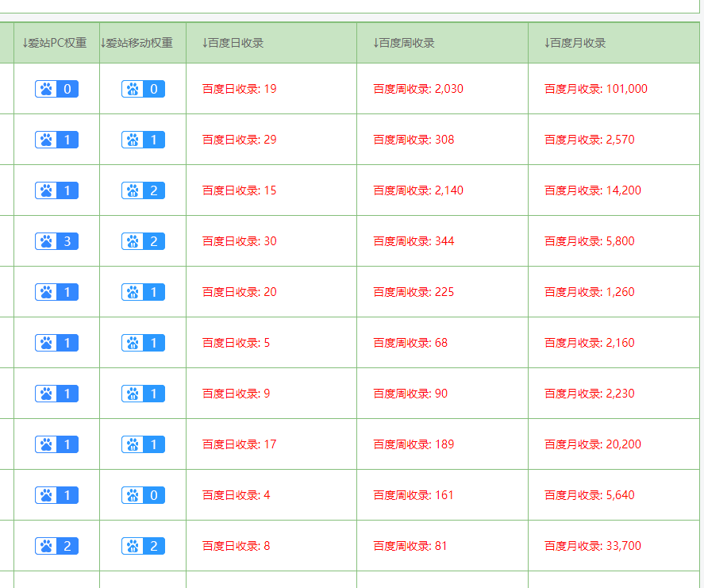The height and width of the screenshot is (588, 704).
Task: Click PC weight badge in row with 百度日收录: 4
Action: (x=56, y=495)
